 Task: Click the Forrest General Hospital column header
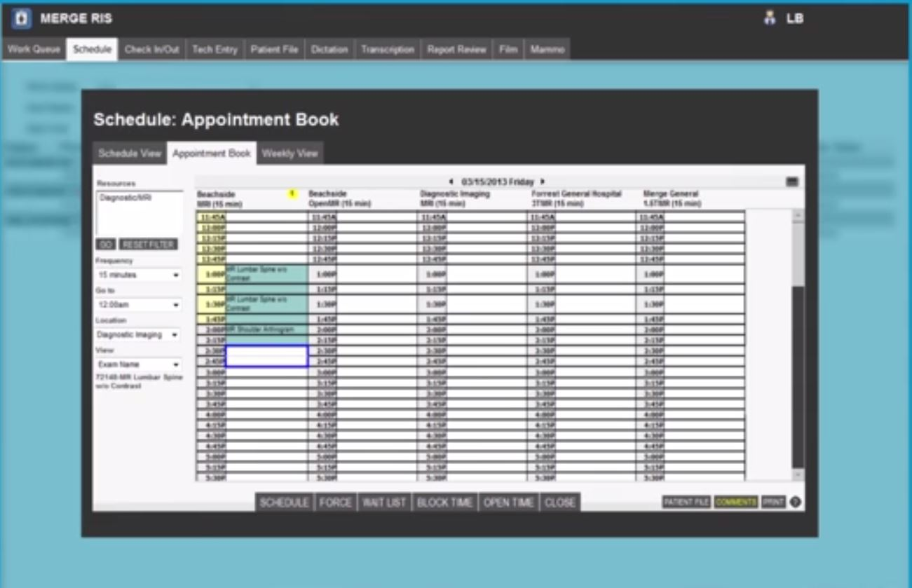576,198
